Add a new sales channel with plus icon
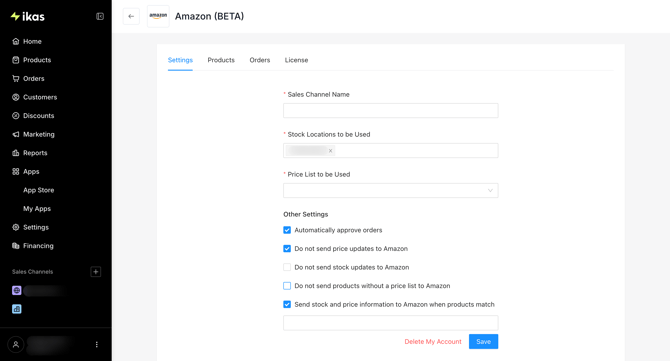Viewport: 670px width, 361px height. pyautogui.click(x=96, y=272)
